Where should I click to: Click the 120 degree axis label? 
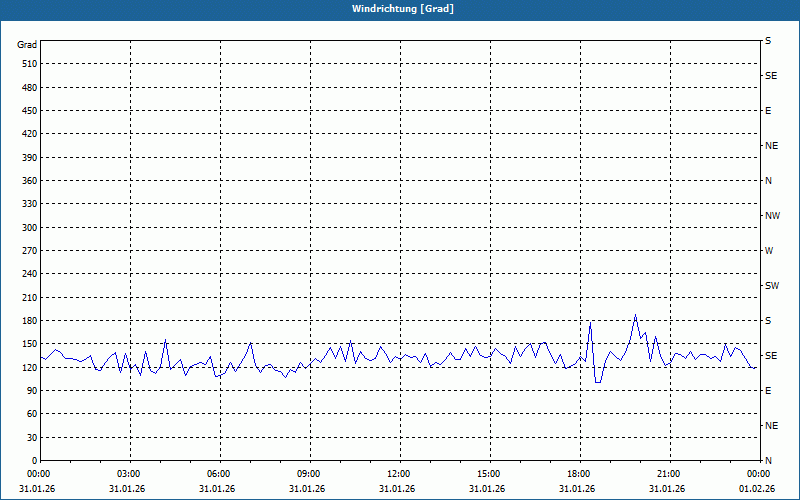pyautogui.click(x=30, y=367)
